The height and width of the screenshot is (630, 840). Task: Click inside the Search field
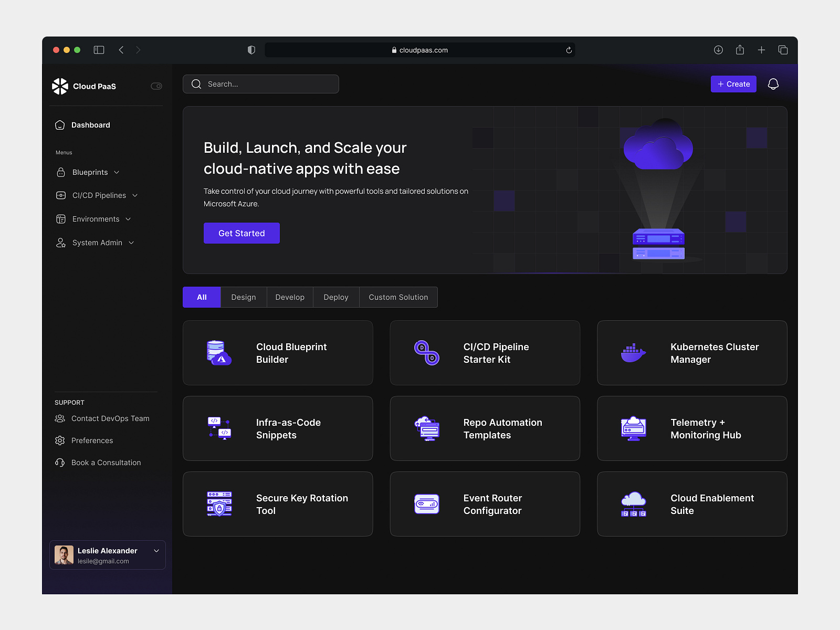click(x=261, y=84)
